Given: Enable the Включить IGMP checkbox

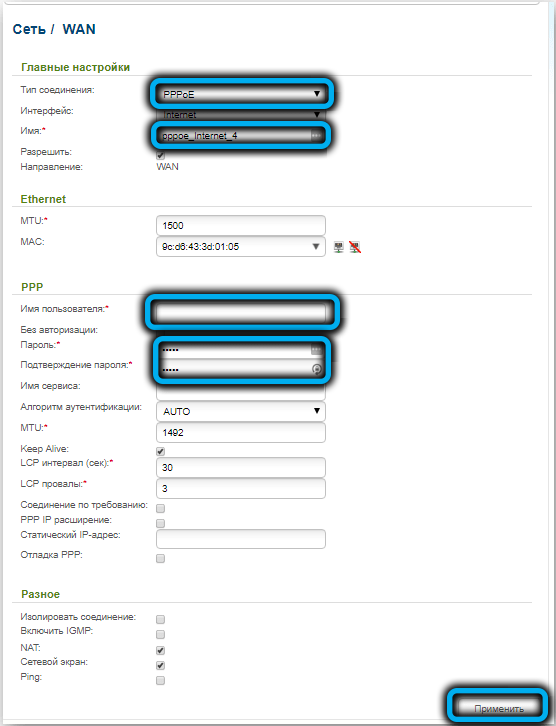Looking at the screenshot, I should 161,634.
